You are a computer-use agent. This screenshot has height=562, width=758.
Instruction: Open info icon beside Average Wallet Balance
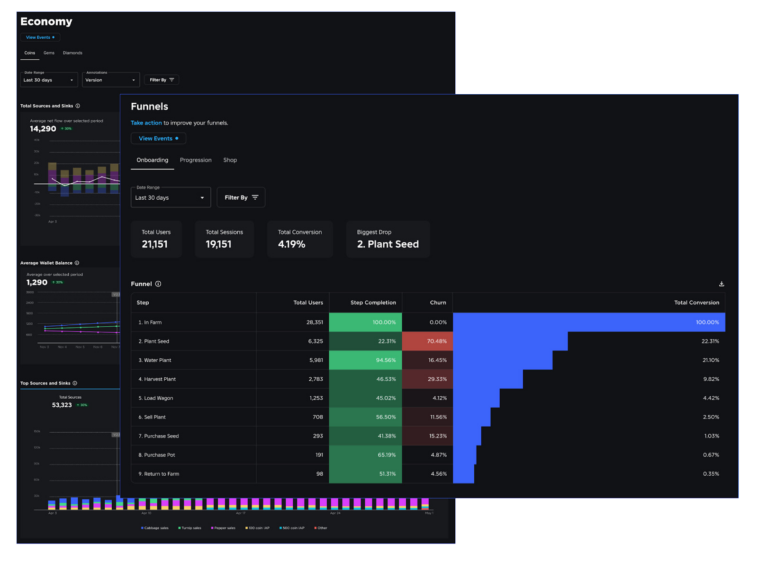coord(79,263)
